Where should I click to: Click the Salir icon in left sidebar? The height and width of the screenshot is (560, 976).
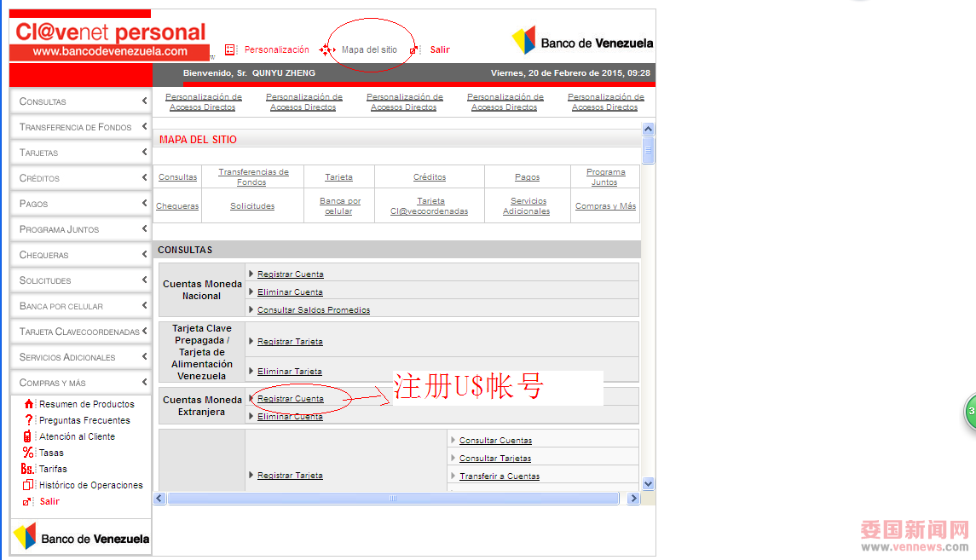click(x=27, y=501)
